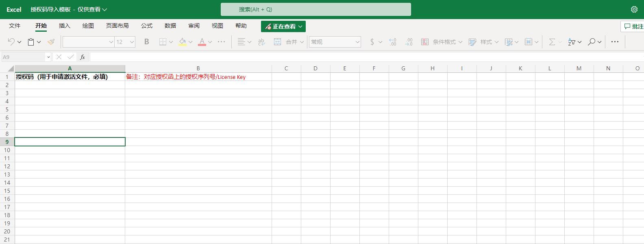Open the settings gear icon
This screenshot has height=244, width=644.
coord(634,9)
